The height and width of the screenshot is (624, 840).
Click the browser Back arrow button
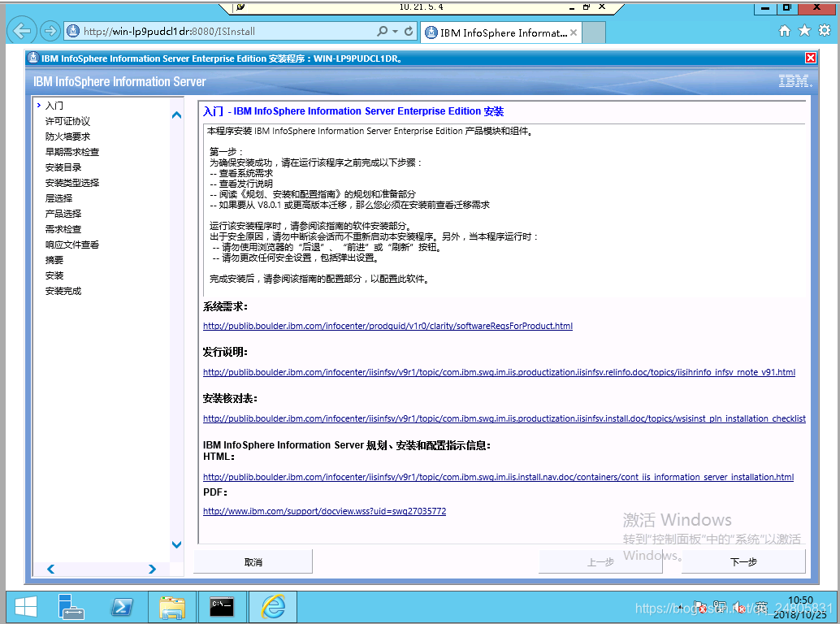coord(21,31)
